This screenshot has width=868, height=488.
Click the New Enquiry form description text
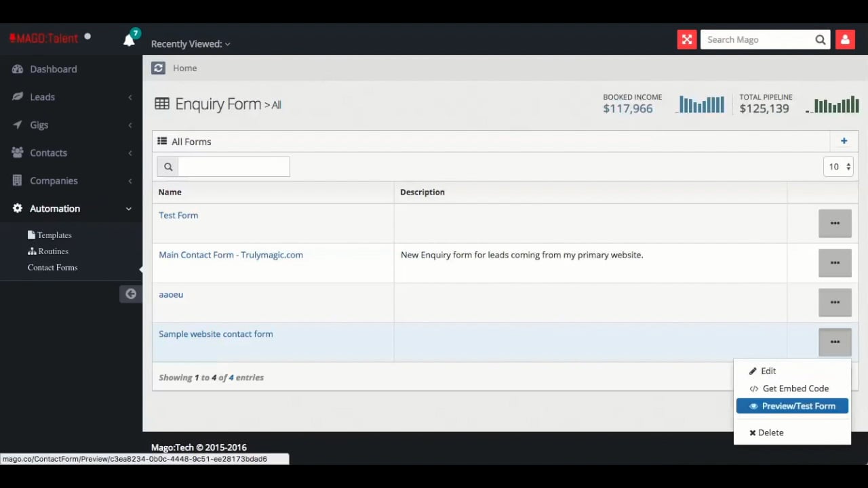click(521, 255)
